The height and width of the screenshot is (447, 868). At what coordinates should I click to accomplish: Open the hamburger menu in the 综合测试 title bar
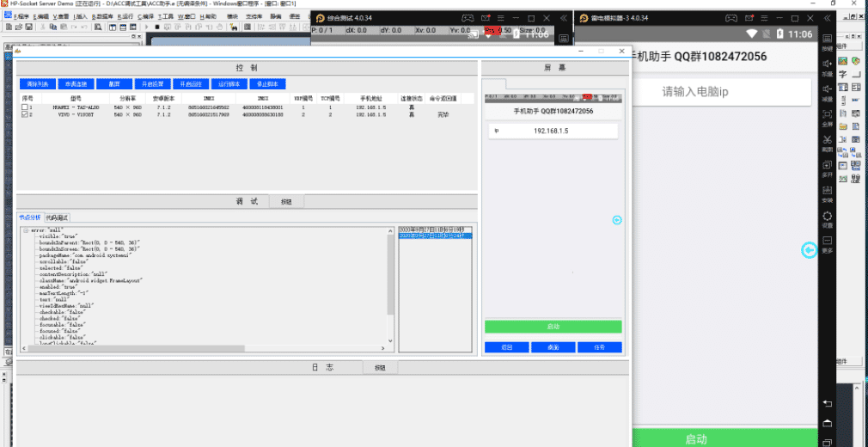[x=500, y=18]
